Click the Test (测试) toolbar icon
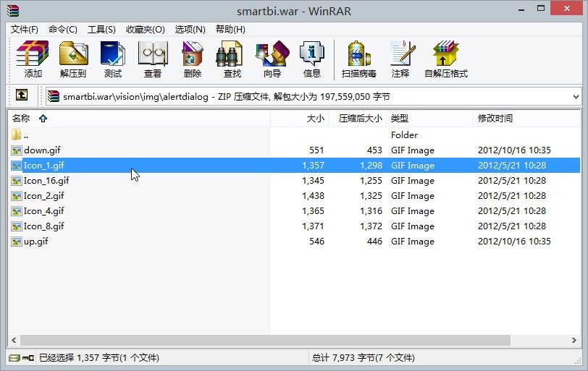Viewport: 588px width, 371px height. coord(113,59)
